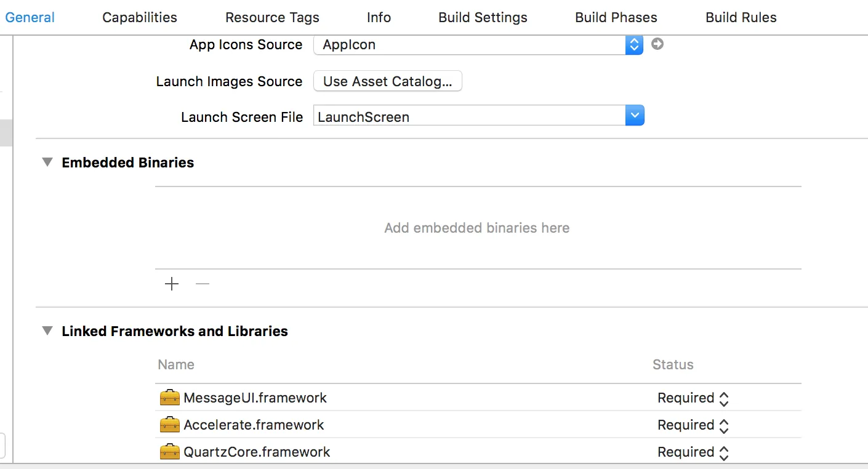Click the arrow icon next to AppIcon
Viewport: 868px width, 469px height.
coord(657,44)
